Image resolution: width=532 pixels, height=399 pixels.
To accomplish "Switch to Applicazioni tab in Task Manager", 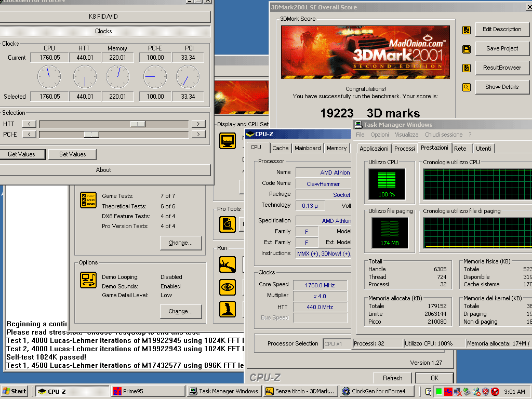I will click(374, 149).
